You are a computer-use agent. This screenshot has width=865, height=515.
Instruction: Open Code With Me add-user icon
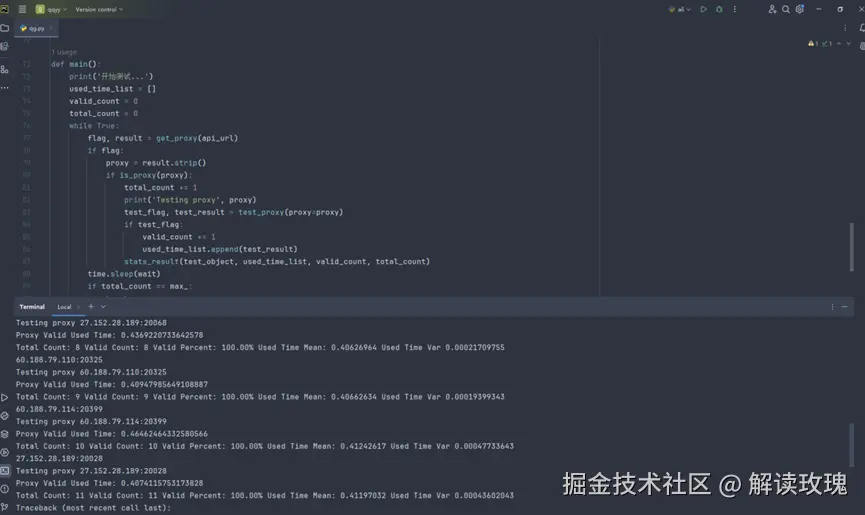pyautogui.click(x=772, y=9)
